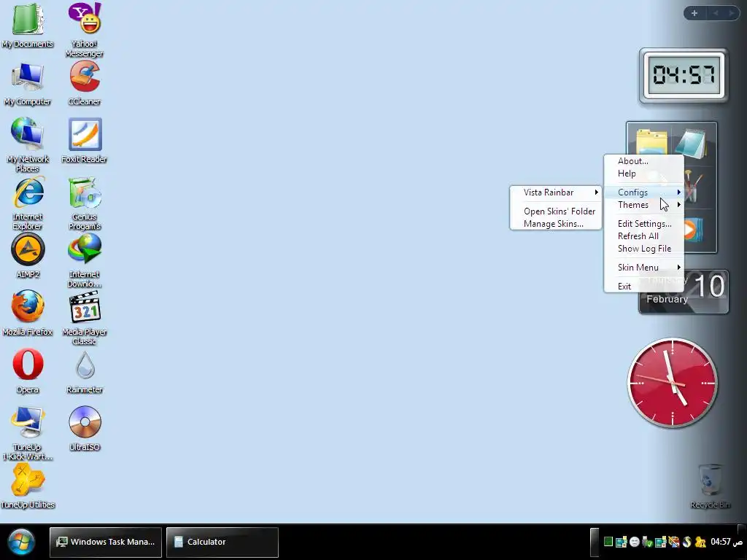The width and height of the screenshot is (747, 560).
Task: Click the sidebar previous-page left arrow
Action: point(716,13)
